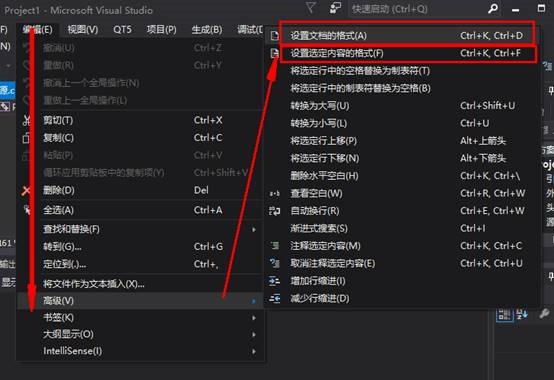554x380 pixels.
Task: Select 设置选定内容的格式(F) in the submenu
Action: 403,53
